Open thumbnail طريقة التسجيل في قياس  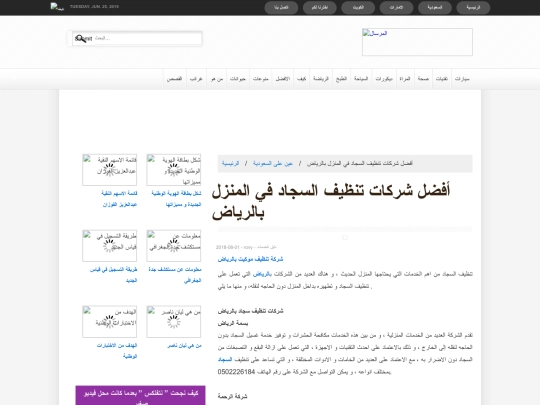[110, 246]
